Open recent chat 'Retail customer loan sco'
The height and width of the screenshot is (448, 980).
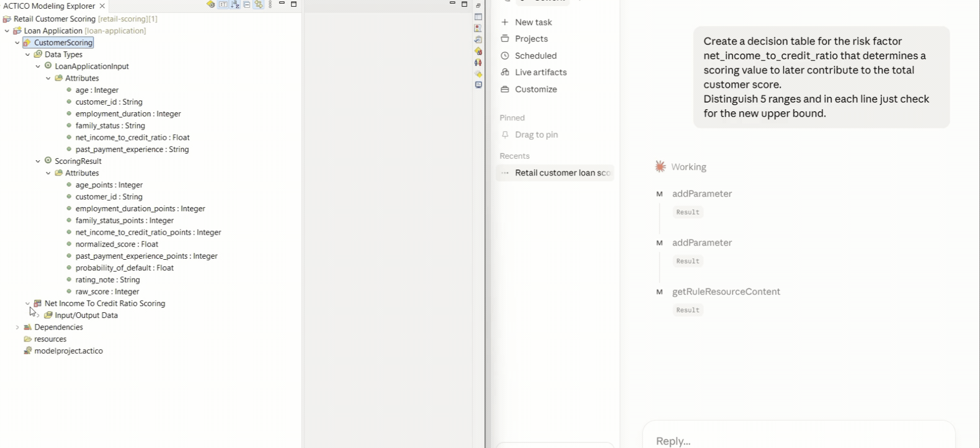[555, 172]
